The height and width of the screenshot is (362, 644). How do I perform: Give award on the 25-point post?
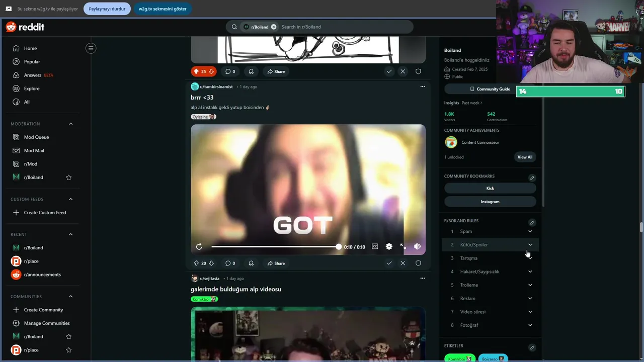251,71
